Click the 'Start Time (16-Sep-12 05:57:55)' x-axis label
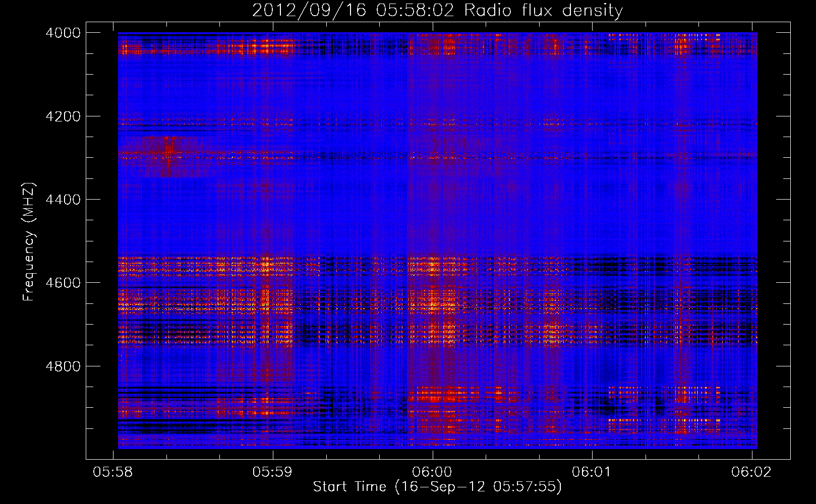This screenshot has height=504, width=816. point(437,486)
